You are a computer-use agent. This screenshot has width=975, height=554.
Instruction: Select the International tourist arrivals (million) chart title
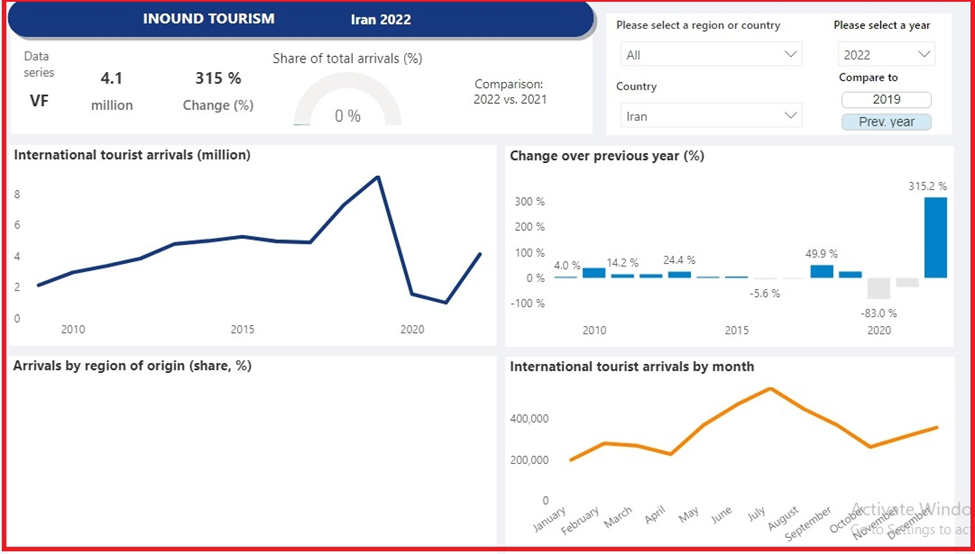point(132,155)
